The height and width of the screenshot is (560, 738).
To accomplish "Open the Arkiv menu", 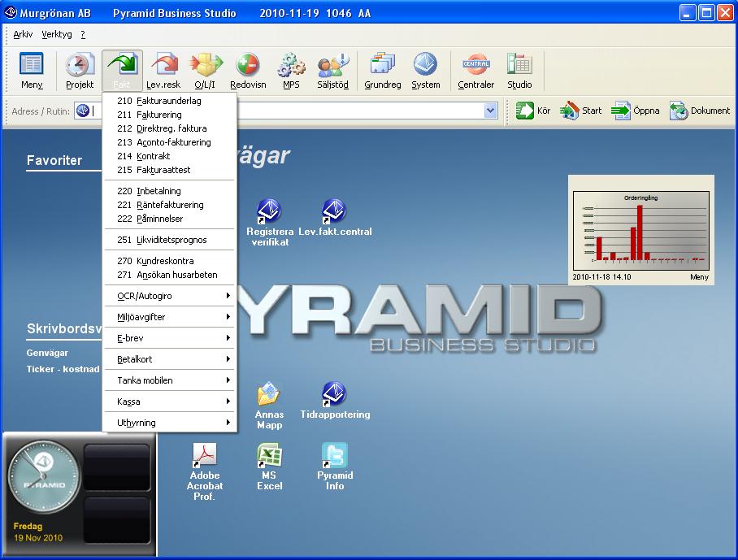I will pyautogui.click(x=23, y=34).
